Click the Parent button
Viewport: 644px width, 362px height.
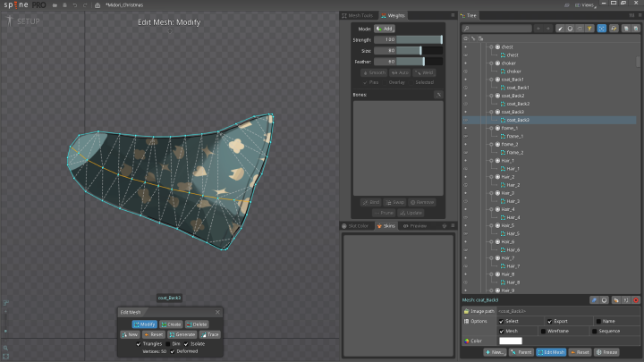pos(521,352)
